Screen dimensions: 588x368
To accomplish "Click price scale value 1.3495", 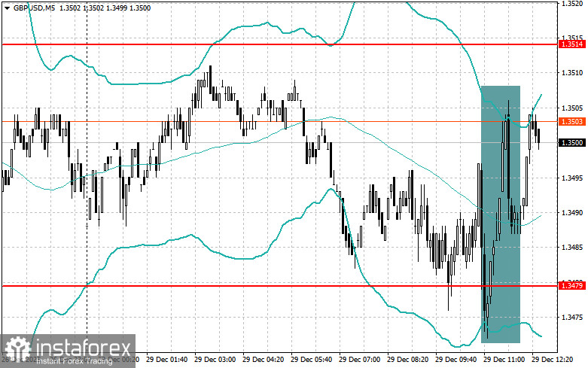I will click(572, 178).
